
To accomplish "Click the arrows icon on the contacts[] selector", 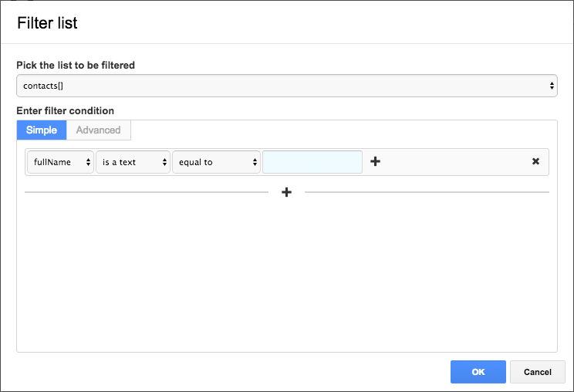I will [x=552, y=86].
